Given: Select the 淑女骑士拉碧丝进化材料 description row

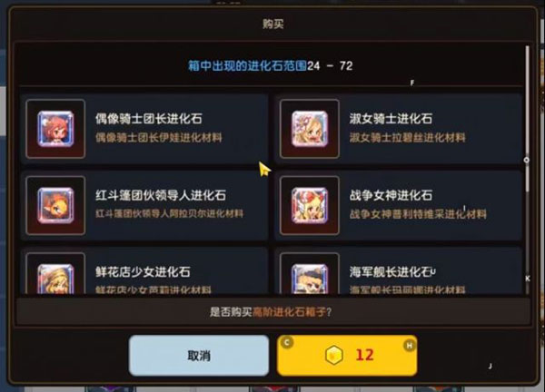Looking at the screenshot, I should (x=407, y=138).
